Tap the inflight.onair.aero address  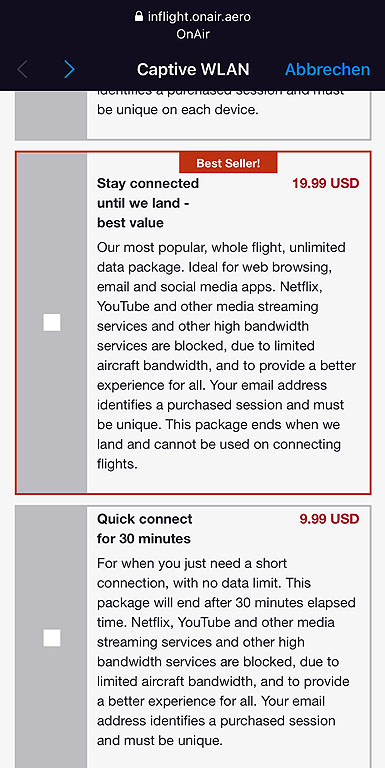(x=199, y=17)
